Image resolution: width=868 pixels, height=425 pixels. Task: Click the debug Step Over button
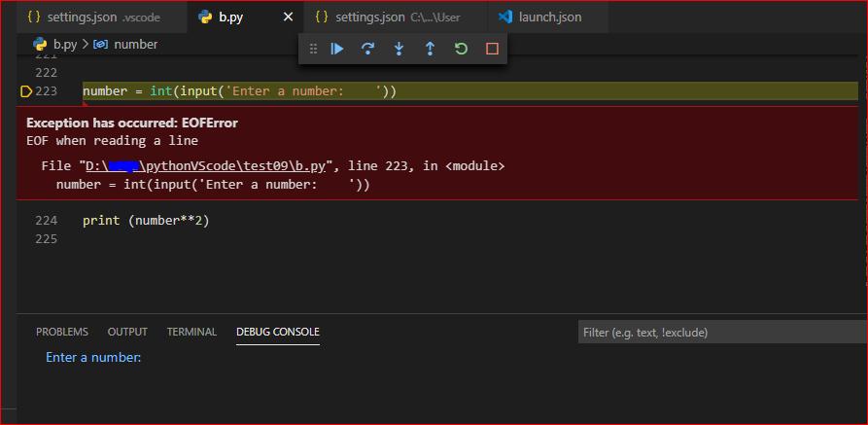(x=367, y=49)
